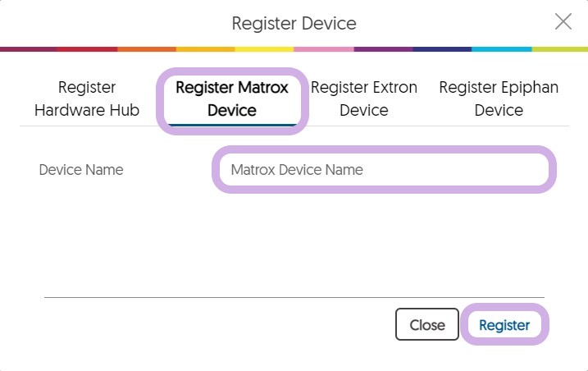Click the bright yellow color bar segment
Screen dimensions: 588x371
[264, 49]
